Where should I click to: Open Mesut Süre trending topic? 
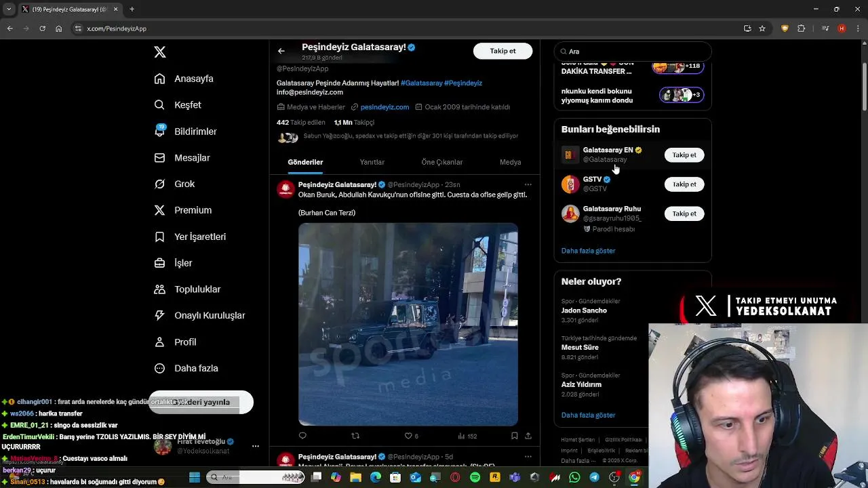(x=580, y=348)
